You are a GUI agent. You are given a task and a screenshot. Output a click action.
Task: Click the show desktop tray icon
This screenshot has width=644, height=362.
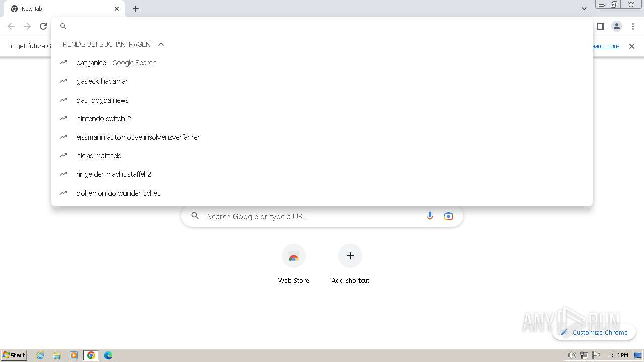638,355
